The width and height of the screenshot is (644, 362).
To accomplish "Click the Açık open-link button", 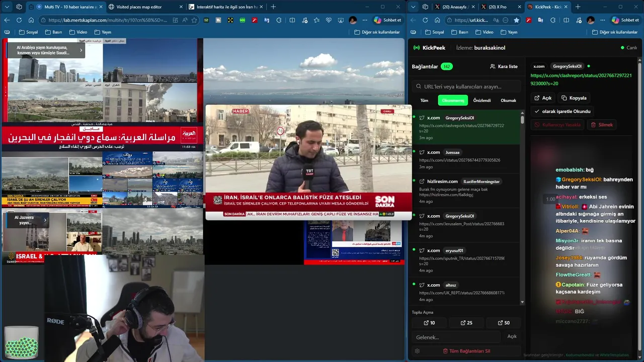I will [543, 98].
